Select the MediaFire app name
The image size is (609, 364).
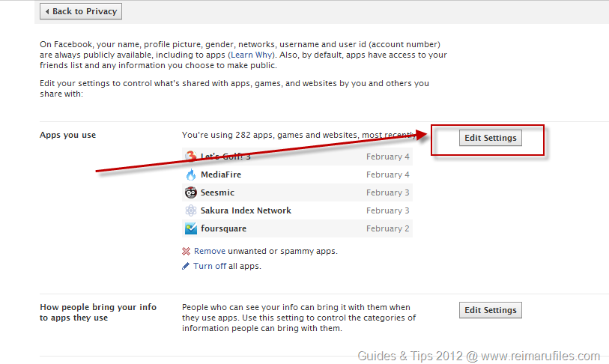[x=221, y=175]
